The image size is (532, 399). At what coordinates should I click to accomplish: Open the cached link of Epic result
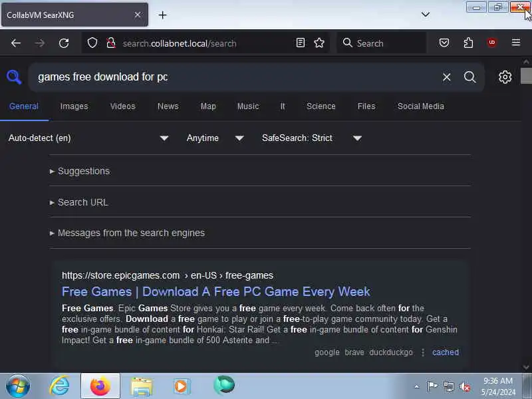446,352
